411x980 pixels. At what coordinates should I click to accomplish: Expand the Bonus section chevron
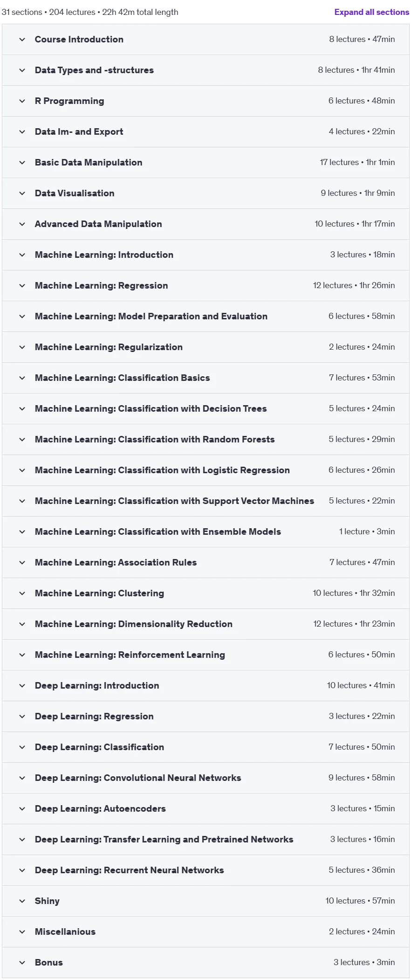[22, 963]
